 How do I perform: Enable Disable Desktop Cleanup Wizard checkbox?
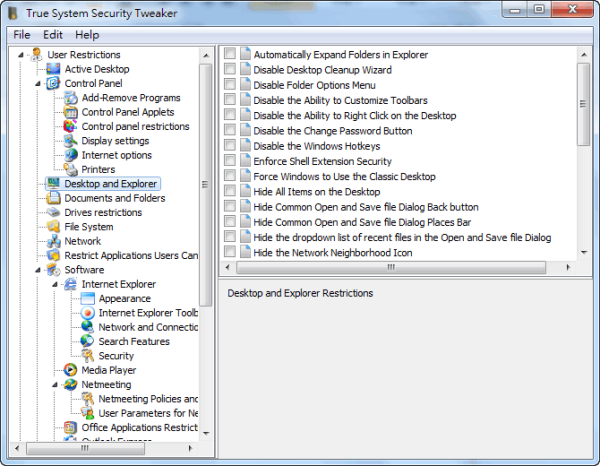230,68
